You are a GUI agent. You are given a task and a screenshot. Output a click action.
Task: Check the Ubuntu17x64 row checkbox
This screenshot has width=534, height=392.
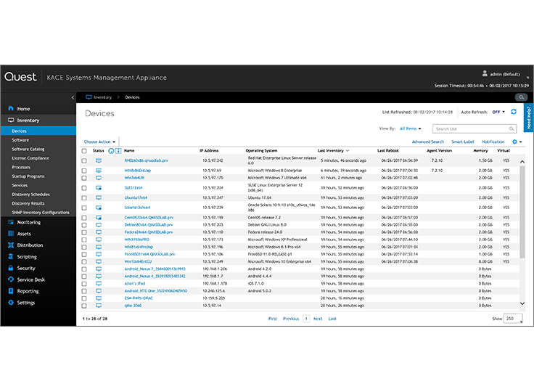pos(84,197)
